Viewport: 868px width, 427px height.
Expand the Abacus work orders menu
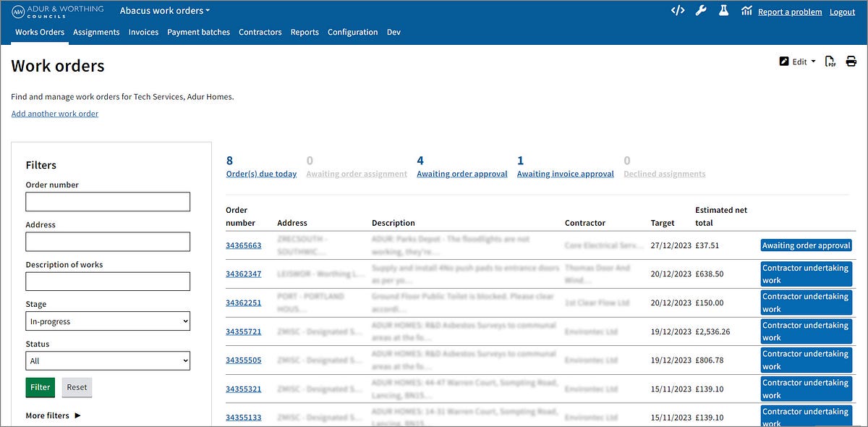164,10
